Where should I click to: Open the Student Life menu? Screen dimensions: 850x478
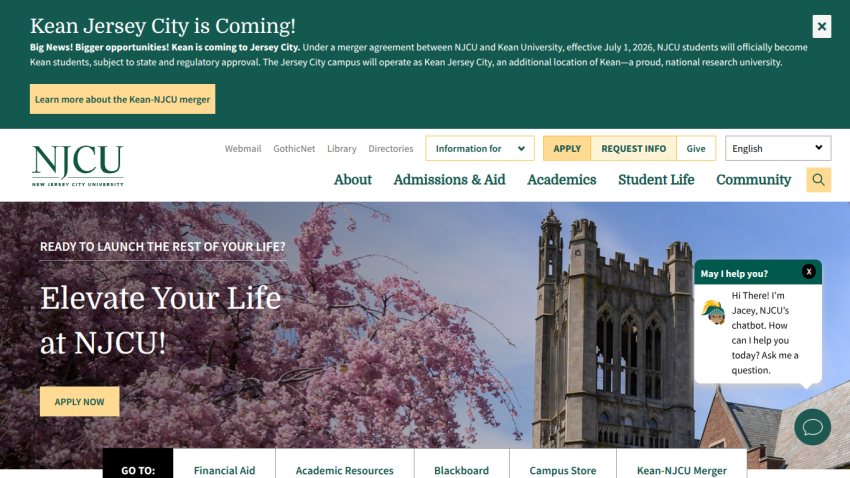656,180
